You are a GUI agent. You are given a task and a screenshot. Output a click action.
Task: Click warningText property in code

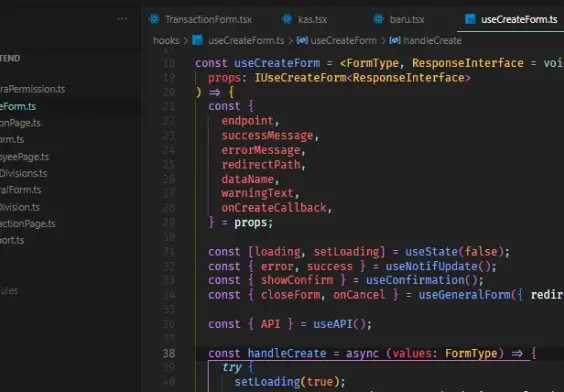click(258, 193)
